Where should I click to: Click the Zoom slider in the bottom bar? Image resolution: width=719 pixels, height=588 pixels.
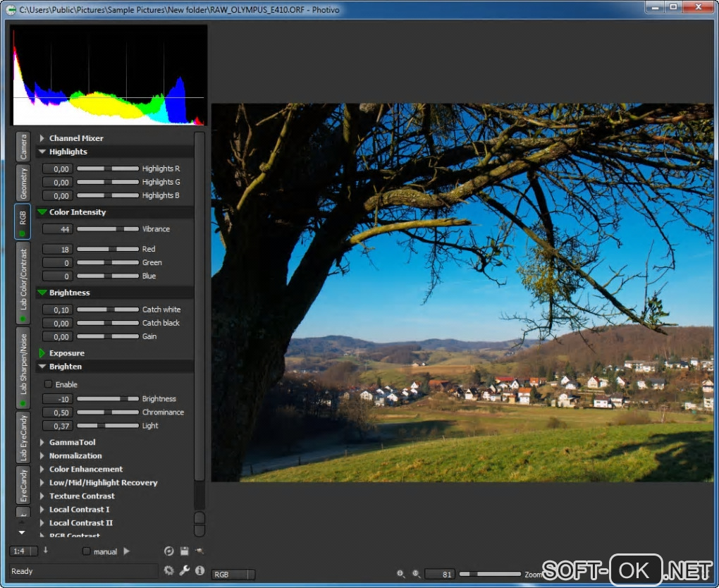[x=490, y=574]
